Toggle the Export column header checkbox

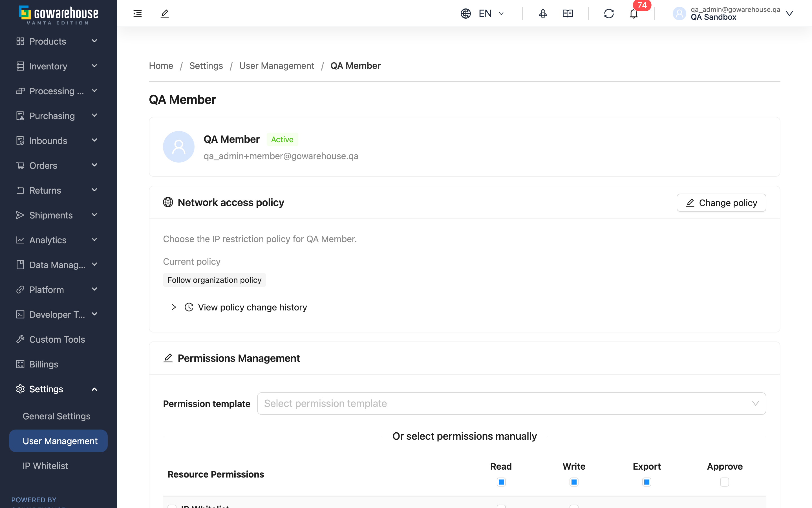pyautogui.click(x=646, y=482)
